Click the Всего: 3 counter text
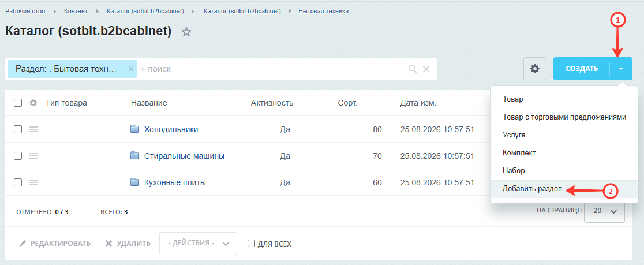 pyautogui.click(x=114, y=212)
